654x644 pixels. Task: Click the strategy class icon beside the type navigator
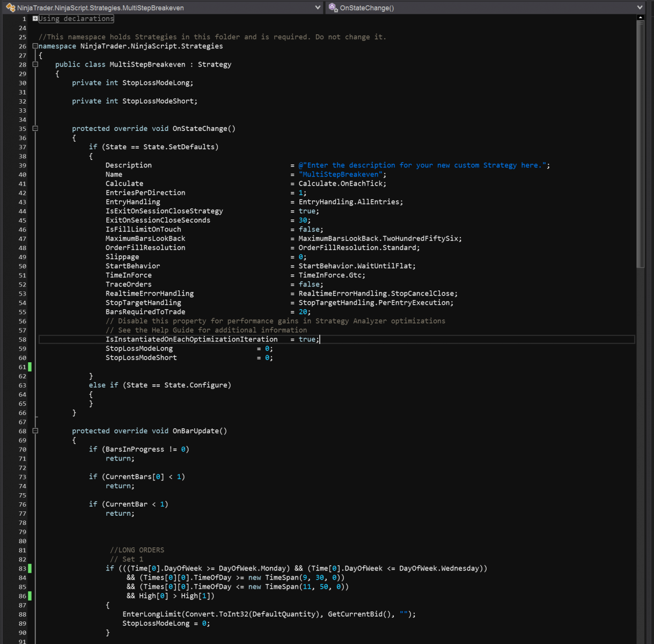click(11, 8)
